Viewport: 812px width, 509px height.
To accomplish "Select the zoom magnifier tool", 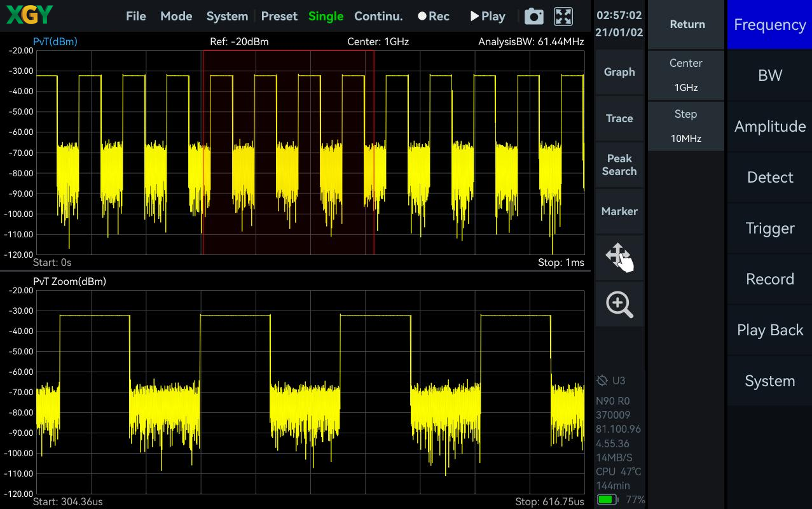I will coord(619,304).
